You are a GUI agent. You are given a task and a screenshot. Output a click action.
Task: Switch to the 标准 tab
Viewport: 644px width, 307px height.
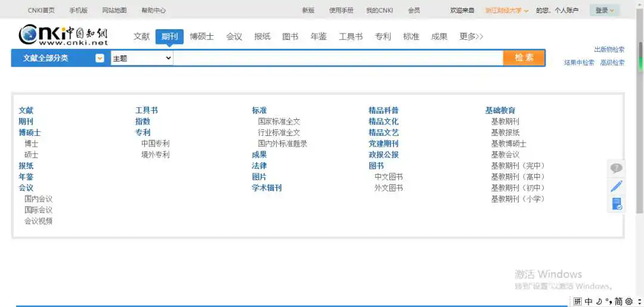[x=411, y=36]
